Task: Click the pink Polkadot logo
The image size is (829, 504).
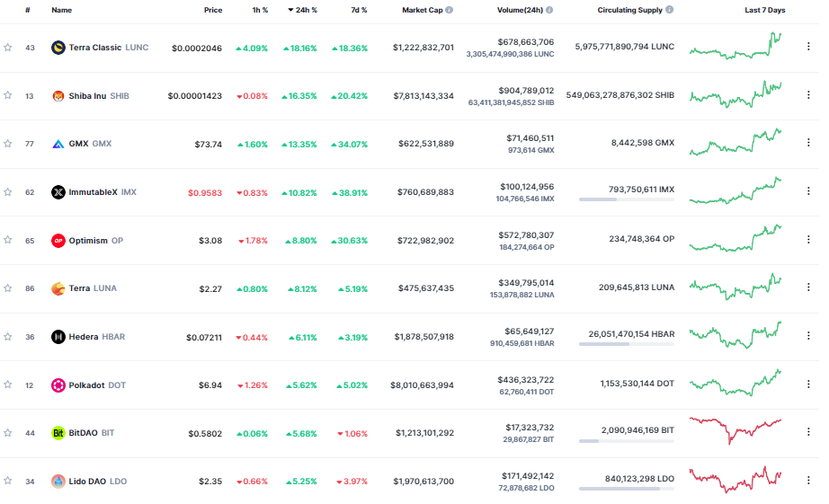Action: (58, 385)
